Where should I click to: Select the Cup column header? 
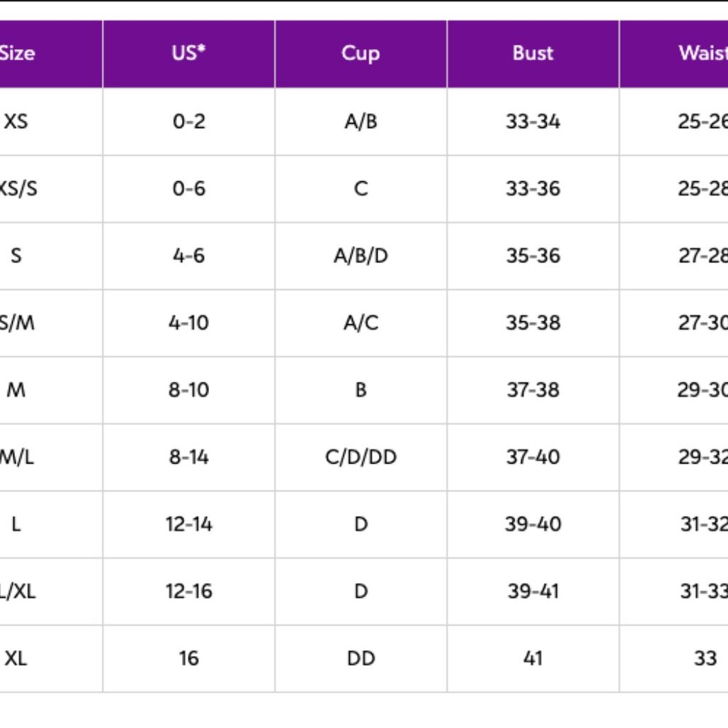(360, 53)
